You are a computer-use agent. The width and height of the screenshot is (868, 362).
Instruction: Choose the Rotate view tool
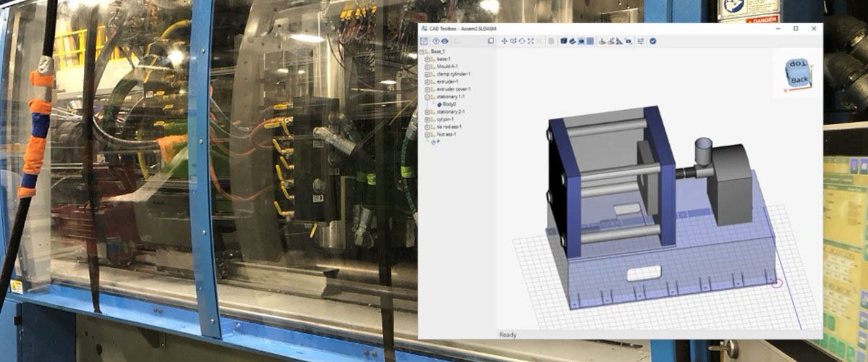[x=522, y=41]
